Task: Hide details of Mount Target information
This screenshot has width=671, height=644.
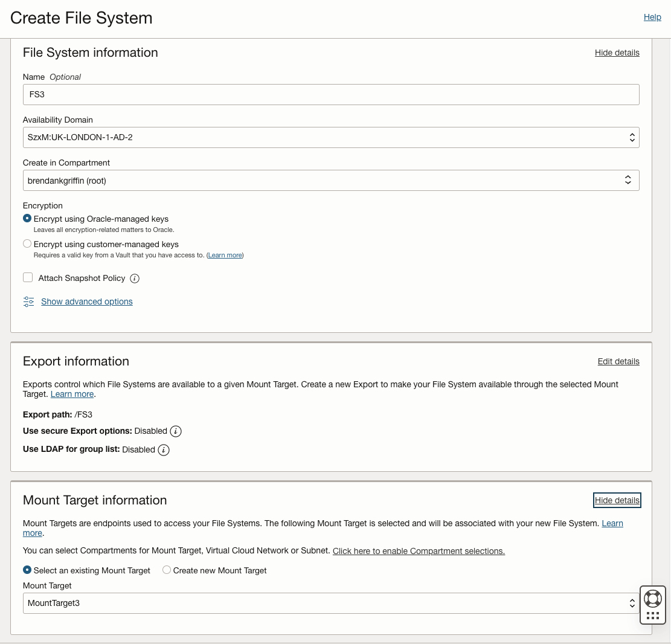Action: (617, 500)
